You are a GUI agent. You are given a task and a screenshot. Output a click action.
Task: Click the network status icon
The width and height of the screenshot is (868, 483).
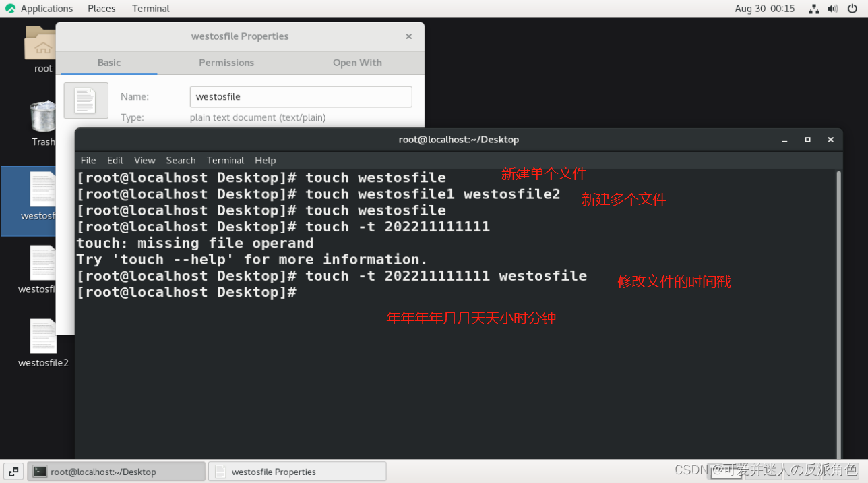[x=814, y=9]
